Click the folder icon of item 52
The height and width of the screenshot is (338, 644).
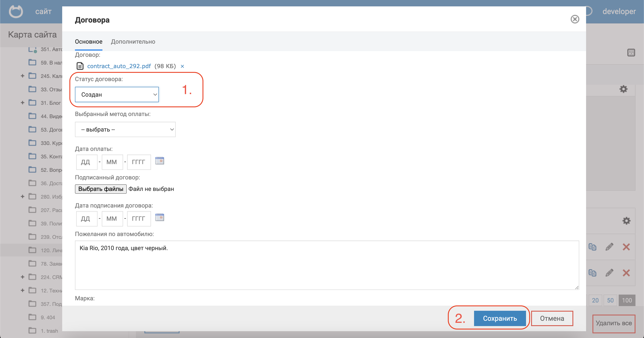coord(32,170)
